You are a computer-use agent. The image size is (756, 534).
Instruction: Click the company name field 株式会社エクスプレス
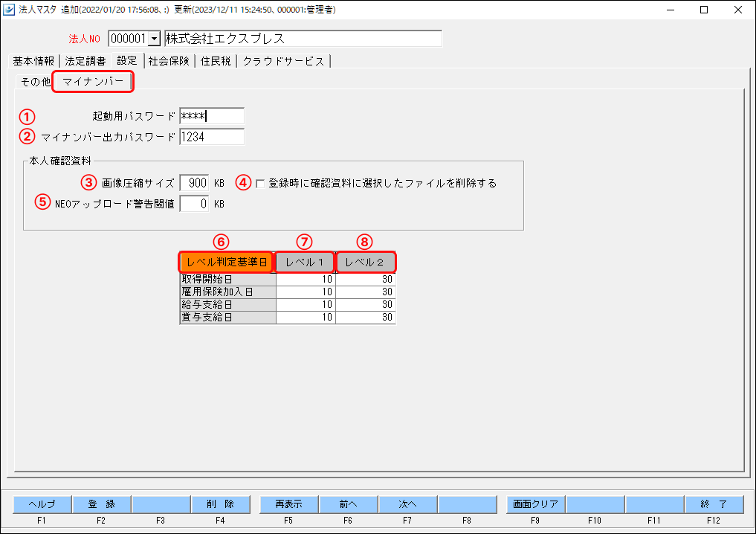click(x=303, y=39)
